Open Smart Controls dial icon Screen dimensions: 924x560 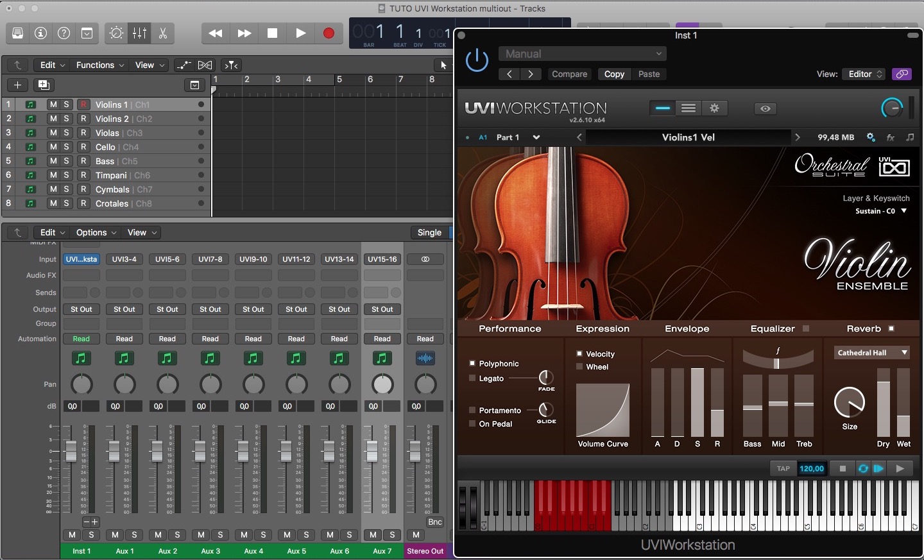(x=116, y=33)
